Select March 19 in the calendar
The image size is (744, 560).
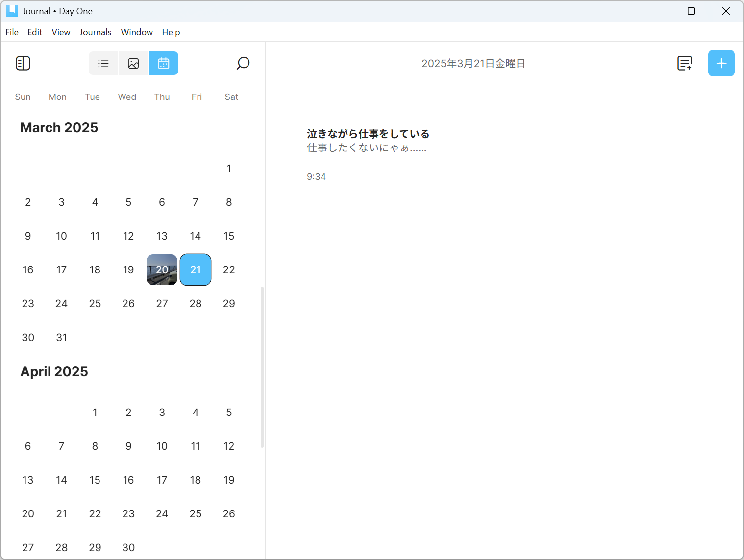click(128, 269)
